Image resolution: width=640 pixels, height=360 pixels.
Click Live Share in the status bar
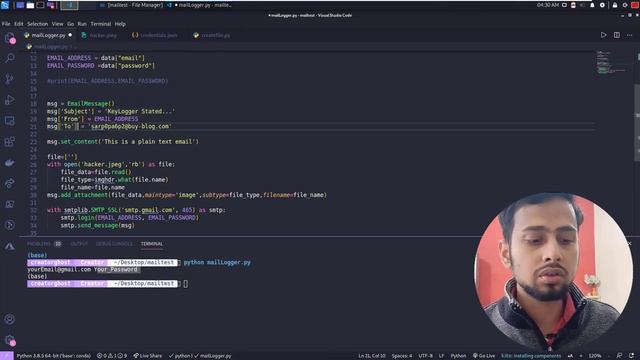coord(148,356)
